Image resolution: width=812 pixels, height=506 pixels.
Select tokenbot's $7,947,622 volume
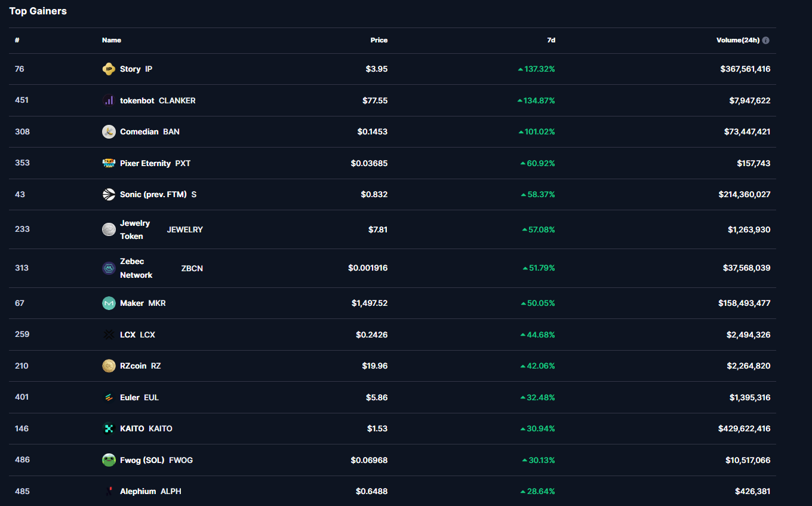pos(750,100)
